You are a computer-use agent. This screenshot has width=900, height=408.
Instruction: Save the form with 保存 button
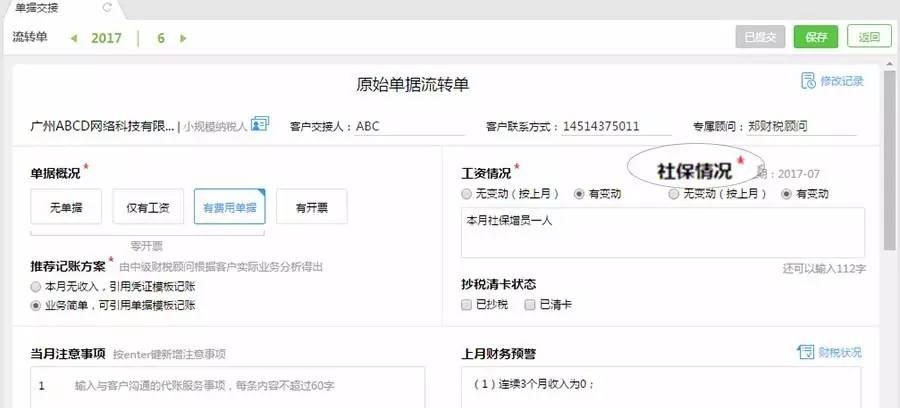(x=816, y=37)
